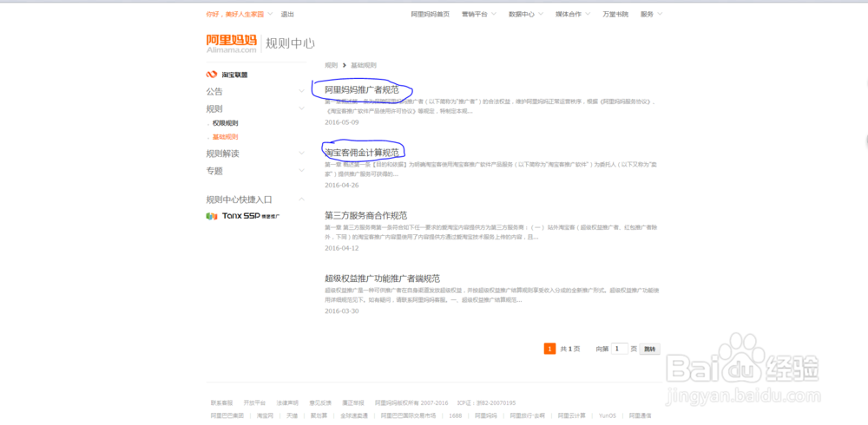Open the 营销平台 dropdown arrow

point(493,14)
